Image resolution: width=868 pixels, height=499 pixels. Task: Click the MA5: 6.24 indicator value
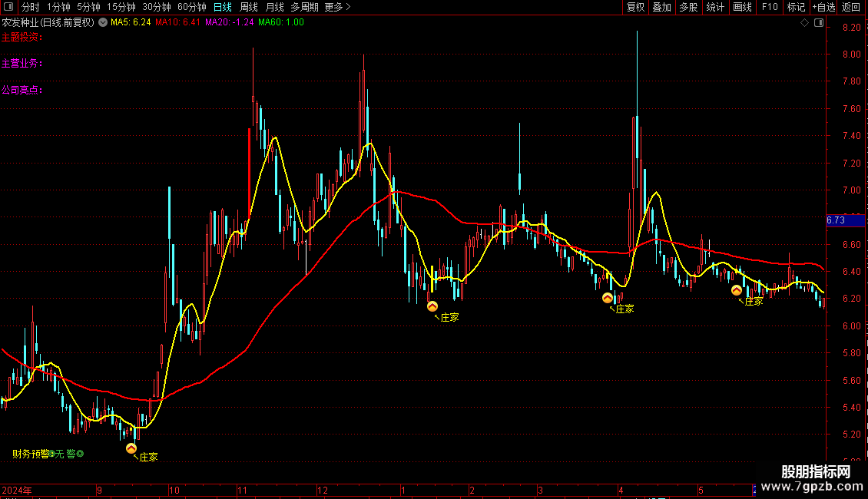click(x=131, y=22)
